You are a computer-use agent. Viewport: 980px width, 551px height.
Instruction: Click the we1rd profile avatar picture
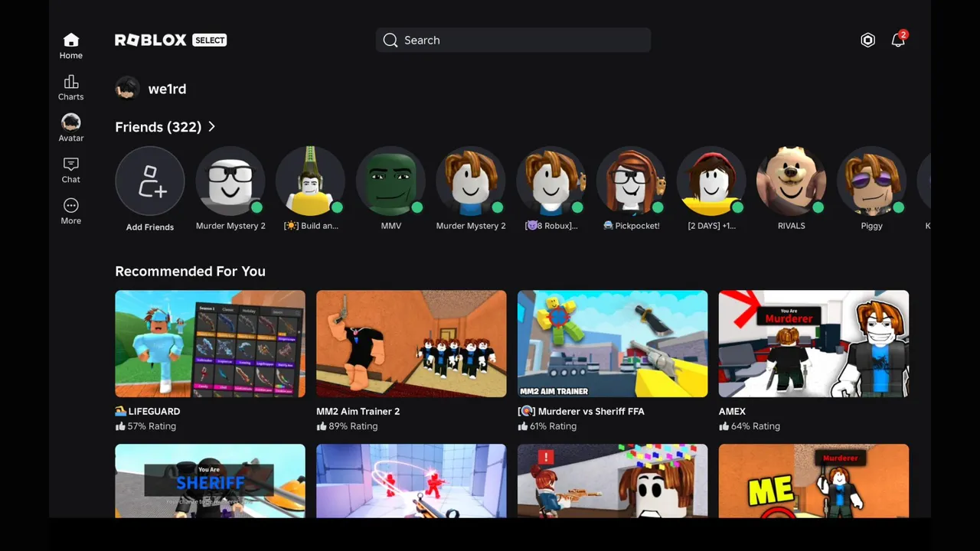pos(127,89)
